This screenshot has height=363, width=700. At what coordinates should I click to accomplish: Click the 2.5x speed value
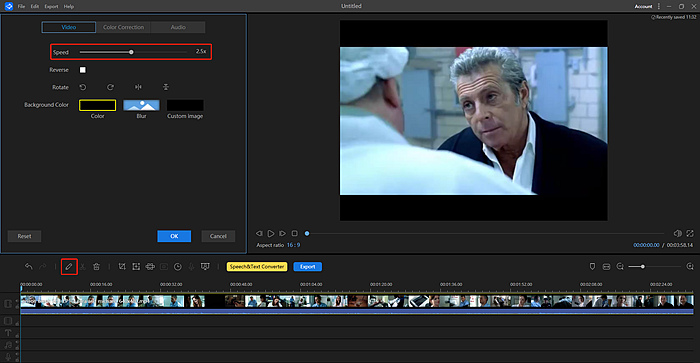tap(201, 52)
